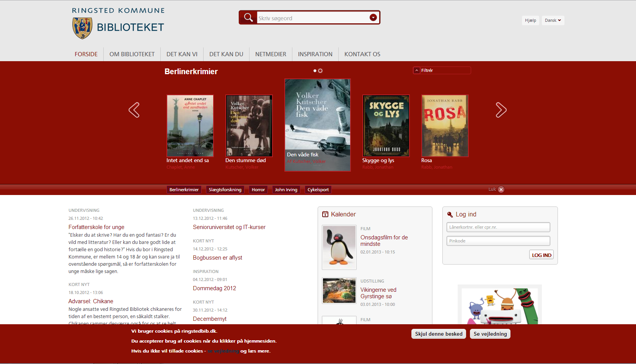Image resolution: width=636 pixels, height=364 pixels.
Task: Open 'Dommedag 2012' article
Action: [x=214, y=288]
